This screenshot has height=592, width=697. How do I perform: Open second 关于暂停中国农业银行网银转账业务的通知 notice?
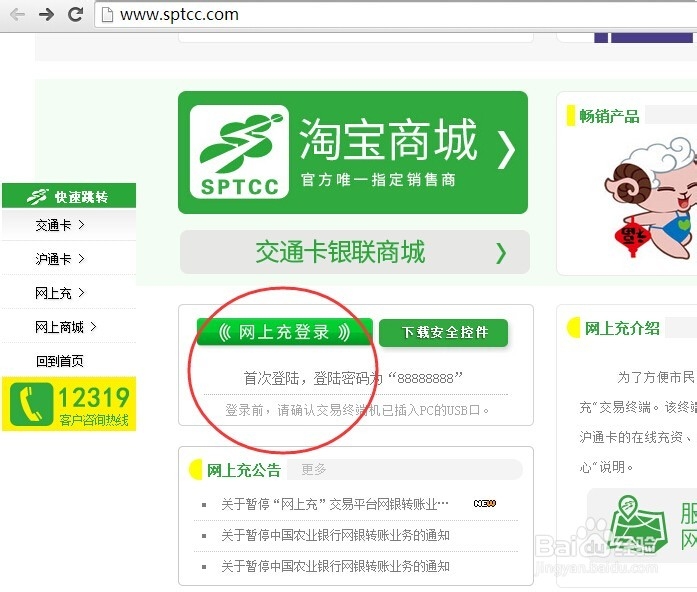[336, 535]
